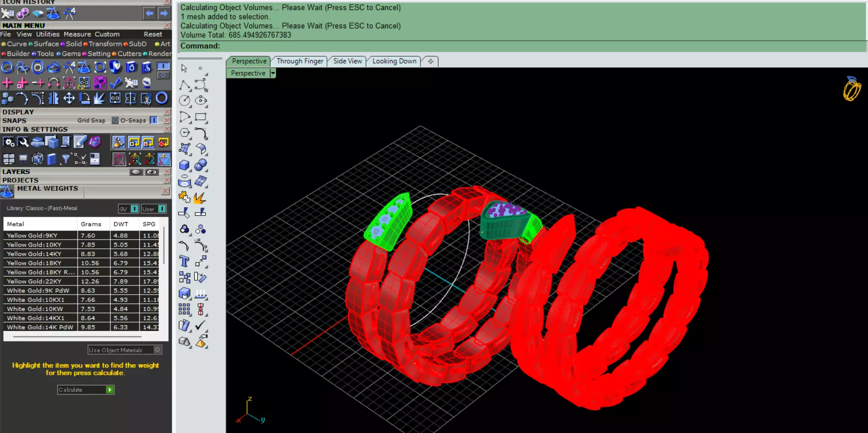This screenshot has height=433, width=868.
Task: Click the puzzle-piece Join tool in sidebar
Action: [184, 197]
